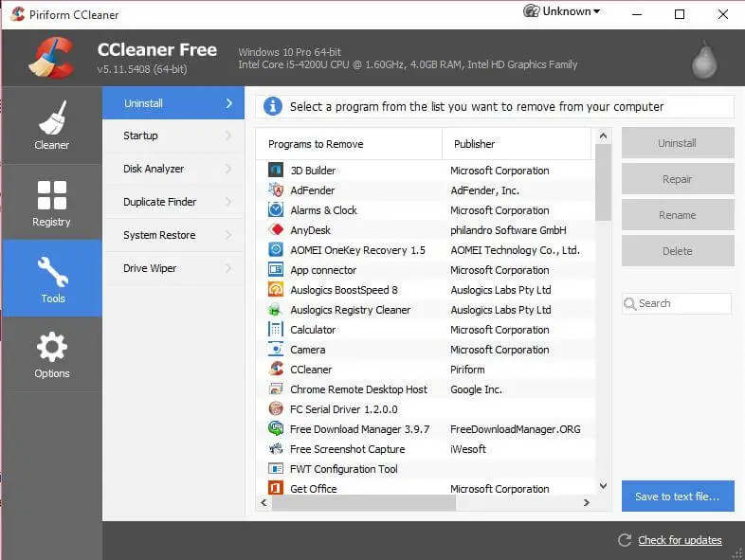Image resolution: width=745 pixels, height=560 pixels.
Task: Click the horizontal scrollbar right arrow
Action: point(587,502)
